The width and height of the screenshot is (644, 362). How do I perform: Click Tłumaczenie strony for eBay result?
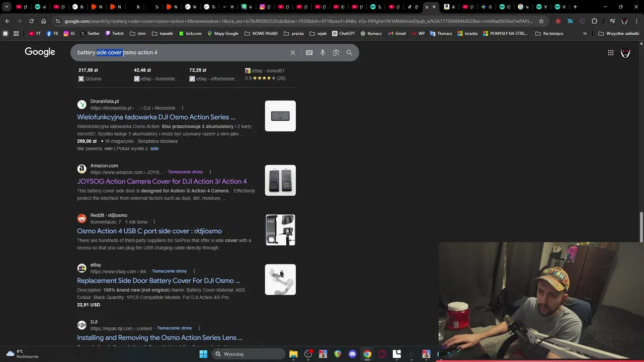click(x=170, y=271)
